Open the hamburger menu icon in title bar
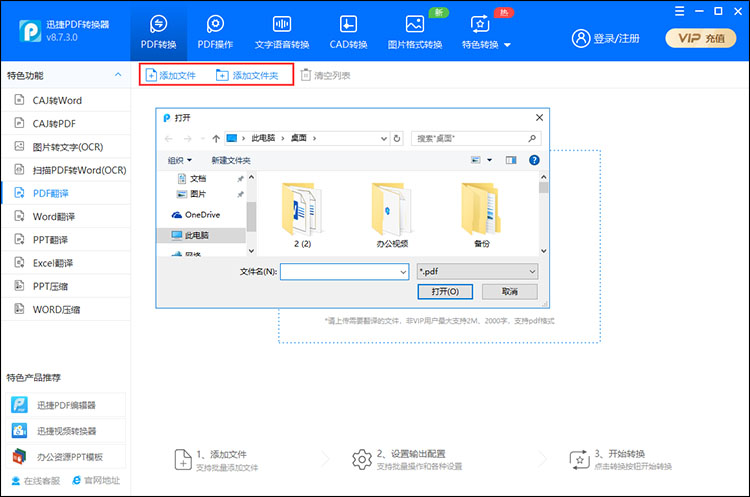Viewport: 750px width, 497px height. coord(679,11)
